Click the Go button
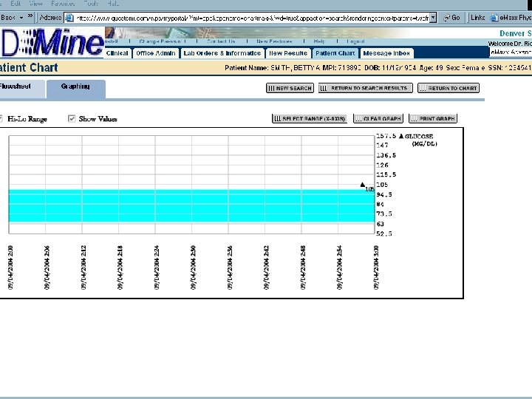The height and width of the screenshot is (399, 532). [451, 18]
